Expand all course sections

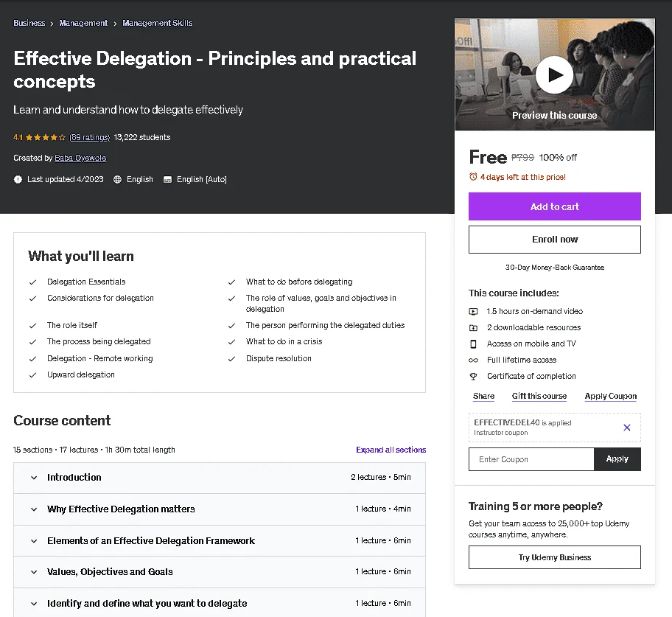click(391, 450)
